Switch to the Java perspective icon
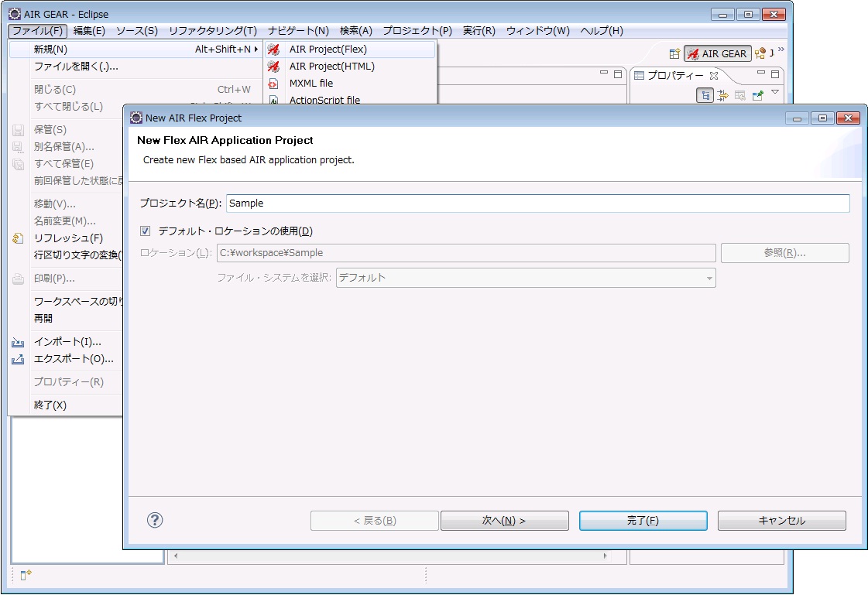Screen dimensions: 868x595 click(x=764, y=53)
